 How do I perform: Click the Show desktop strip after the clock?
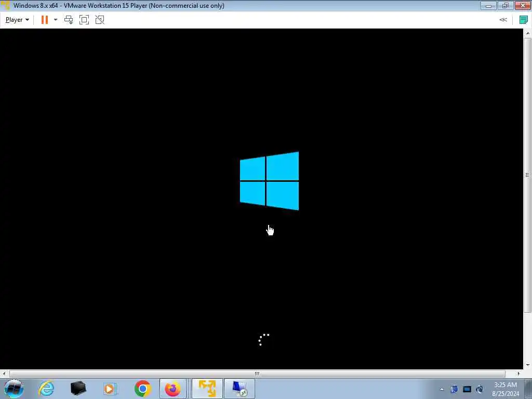528,389
